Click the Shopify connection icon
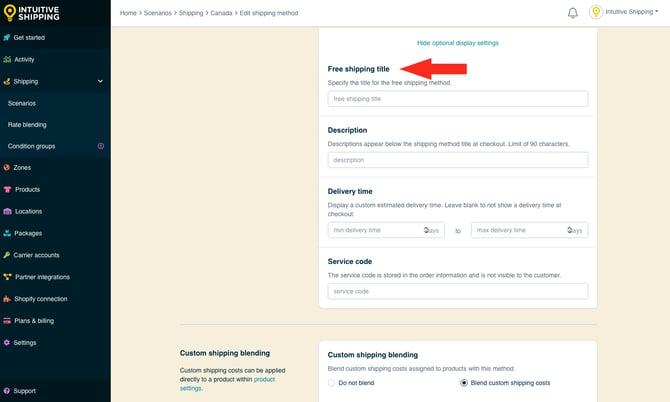This screenshot has width=670, height=402. point(7,299)
